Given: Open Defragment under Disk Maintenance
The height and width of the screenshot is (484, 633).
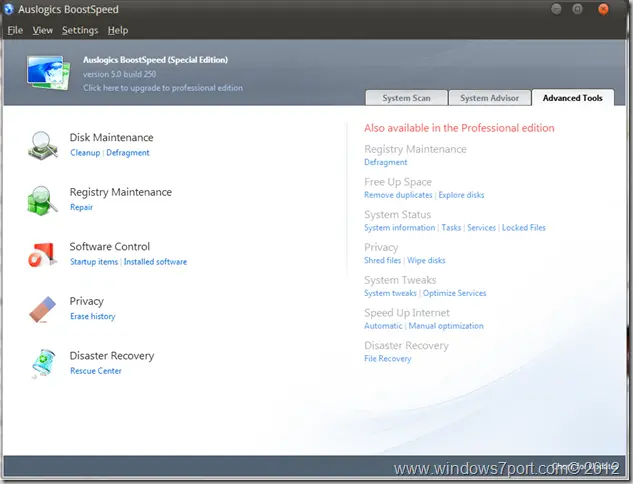Looking at the screenshot, I should pos(128,153).
